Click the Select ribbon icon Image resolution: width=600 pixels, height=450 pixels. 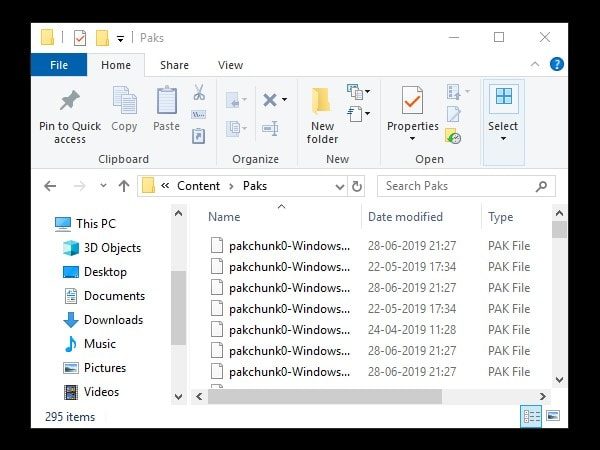point(504,96)
